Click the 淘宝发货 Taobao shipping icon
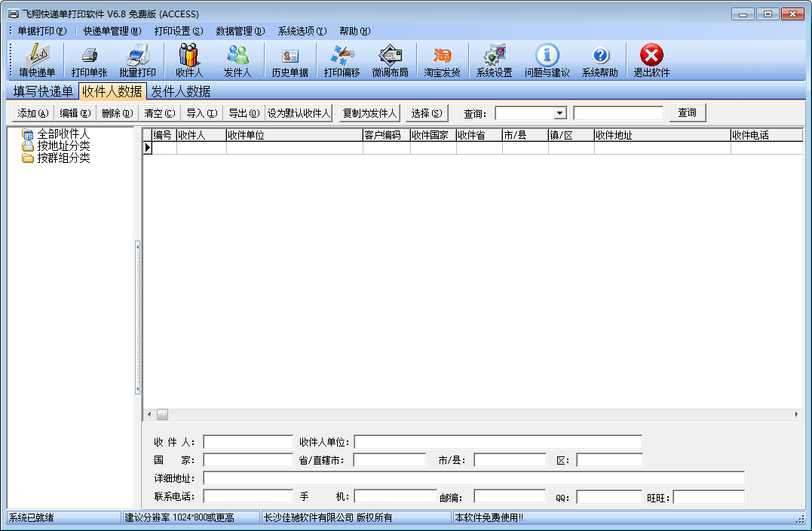The width and height of the screenshot is (812, 531). click(x=442, y=60)
